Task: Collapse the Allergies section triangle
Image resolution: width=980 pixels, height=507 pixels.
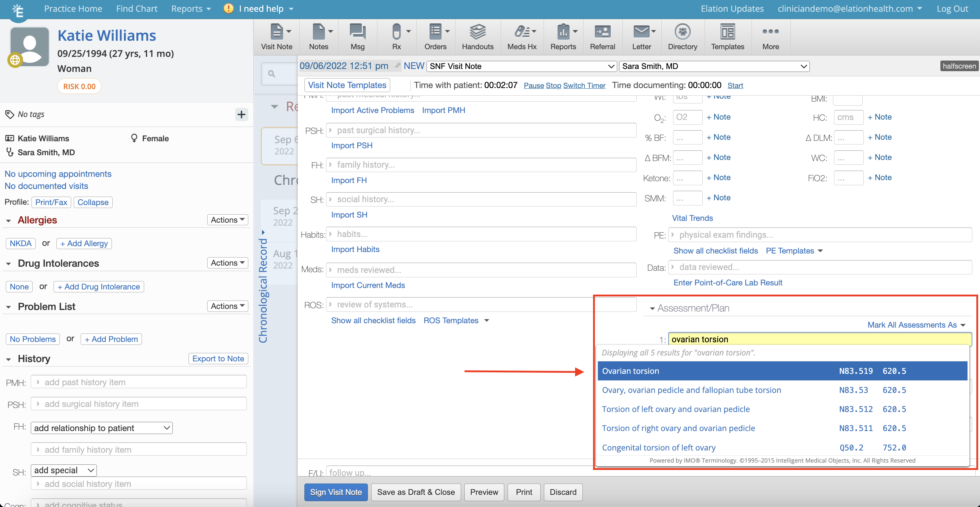Action: pyautogui.click(x=8, y=221)
